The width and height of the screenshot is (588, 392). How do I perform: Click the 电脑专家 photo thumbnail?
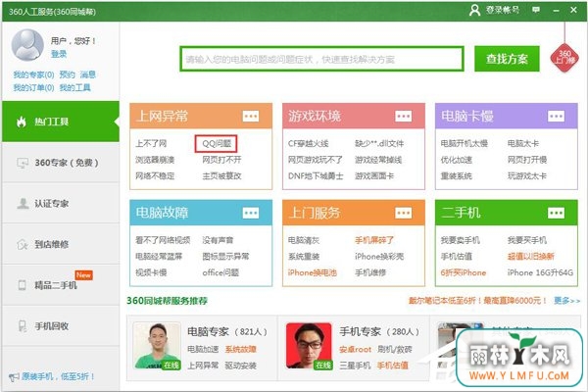click(158, 346)
